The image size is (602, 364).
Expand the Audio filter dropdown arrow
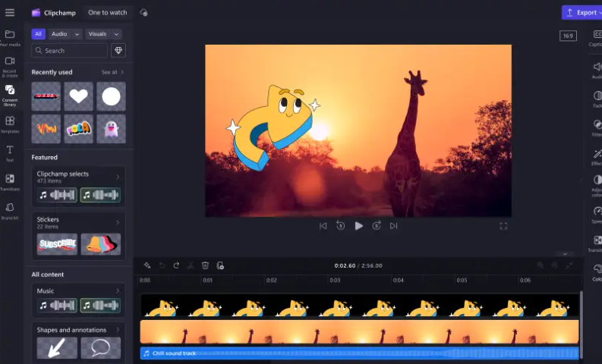pyautogui.click(x=77, y=34)
